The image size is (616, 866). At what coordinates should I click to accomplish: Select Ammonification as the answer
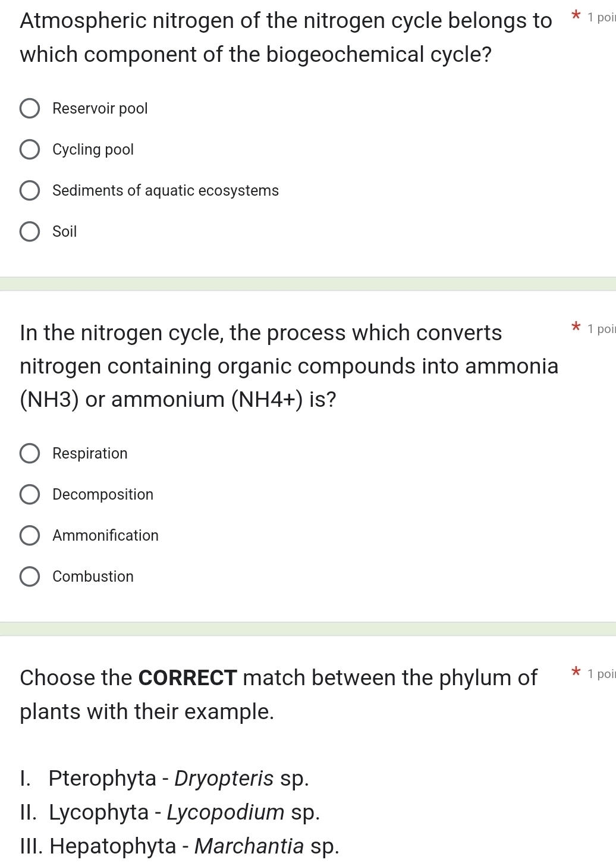tap(29, 535)
